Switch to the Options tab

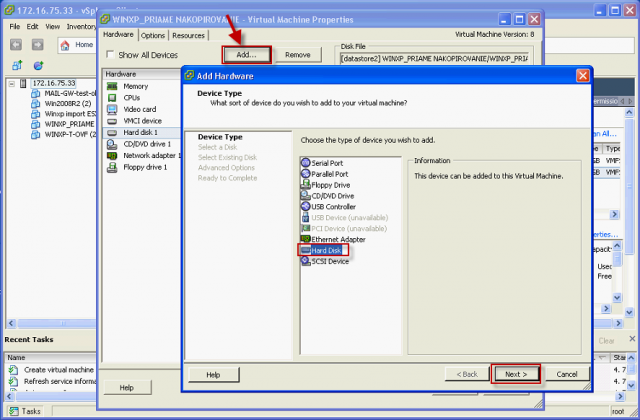[153, 36]
